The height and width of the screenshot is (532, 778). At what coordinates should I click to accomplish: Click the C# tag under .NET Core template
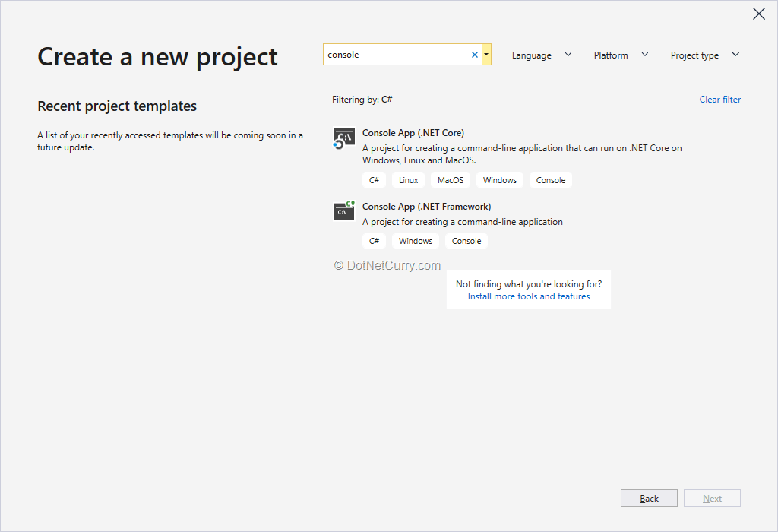coord(374,180)
